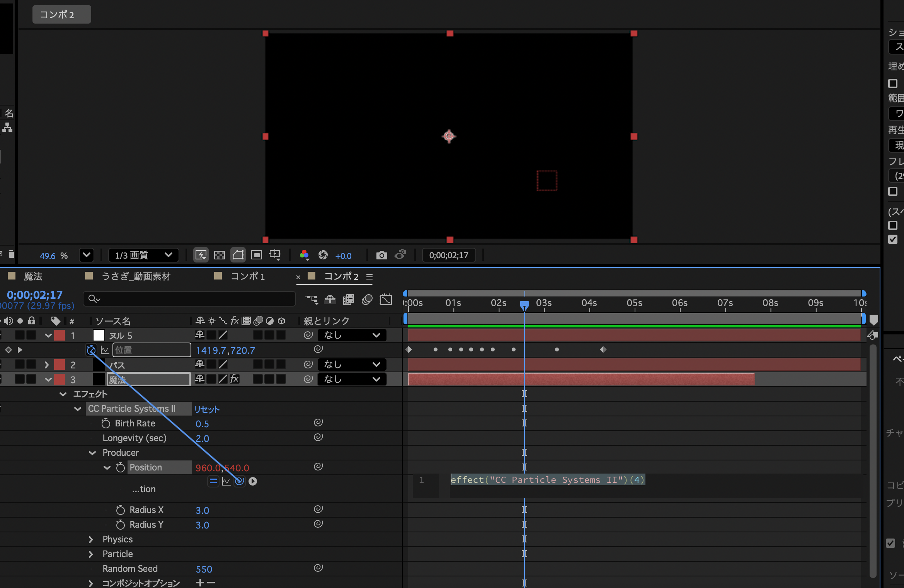This screenshot has width=904, height=588.
Task: Click the Birth Rate value 0.5
Action: pos(202,424)
